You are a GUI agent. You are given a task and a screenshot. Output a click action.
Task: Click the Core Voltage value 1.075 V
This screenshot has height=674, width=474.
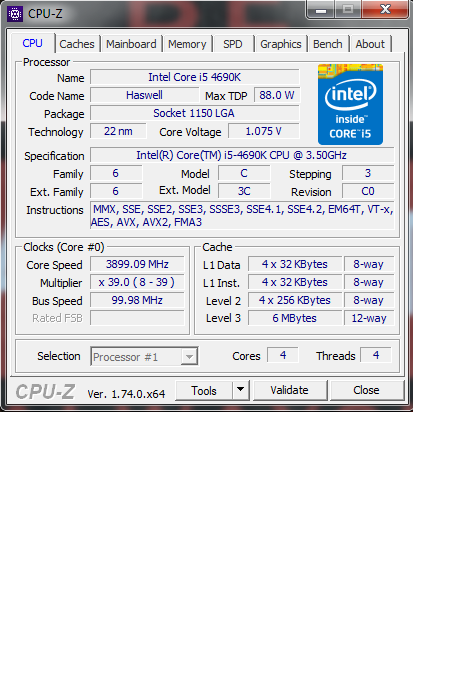[x=263, y=131]
